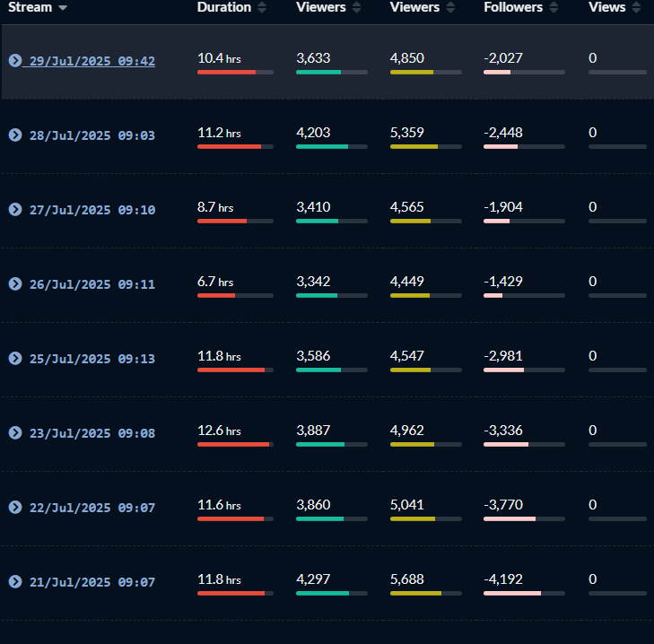This screenshot has height=644, width=654.
Task: Select the 11.6 hrs duration value
Action: coord(219,505)
